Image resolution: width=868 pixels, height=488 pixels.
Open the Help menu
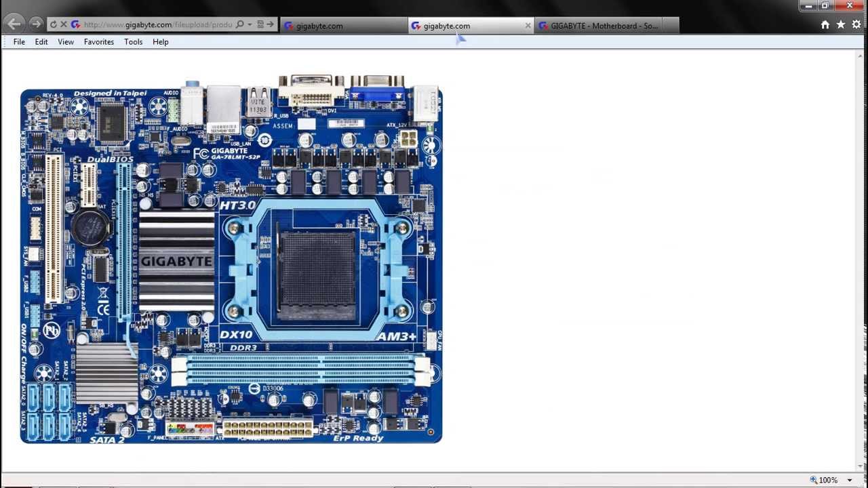pyautogui.click(x=161, y=42)
